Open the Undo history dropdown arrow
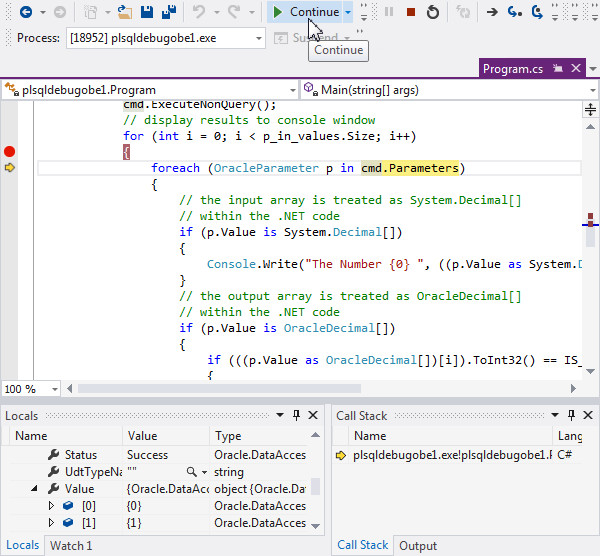The height and width of the screenshot is (556, 600). point(217,12)
